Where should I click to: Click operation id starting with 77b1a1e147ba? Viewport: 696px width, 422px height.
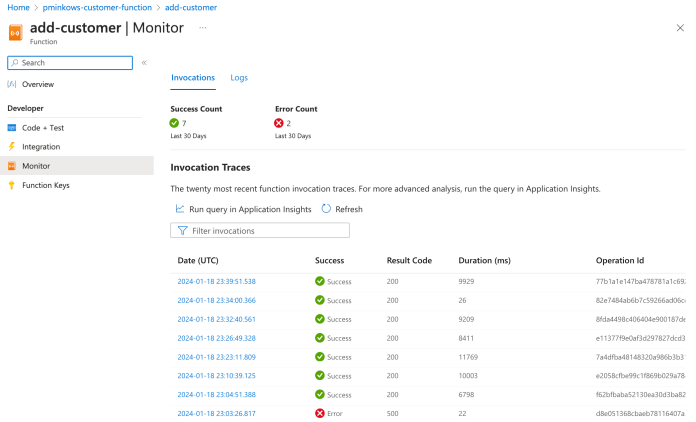click(x=641, y=281)
